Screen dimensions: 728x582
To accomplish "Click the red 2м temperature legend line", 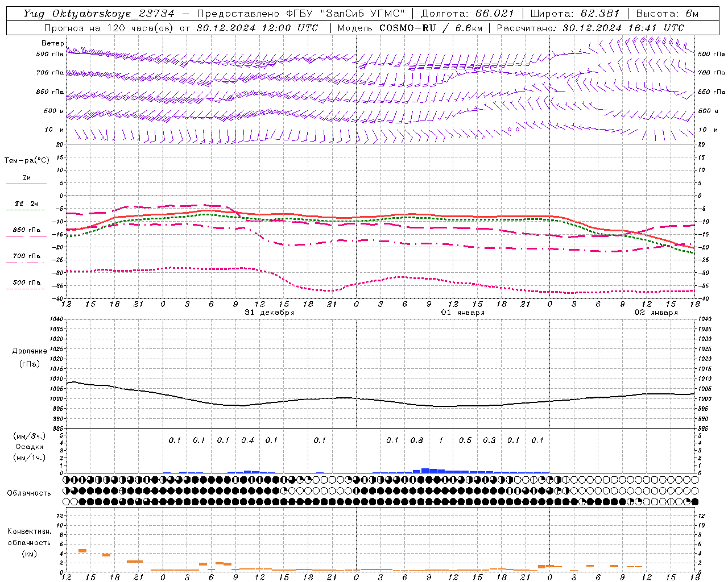I will (x=26, y=184).
